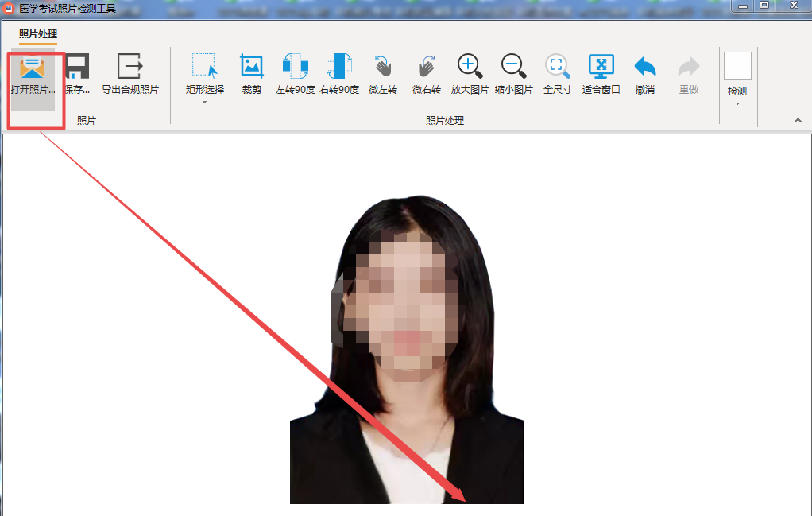Screen dimensions: 812x516
Task: Click the 微左转 slight left rotate icon
Action: [383, 68]
